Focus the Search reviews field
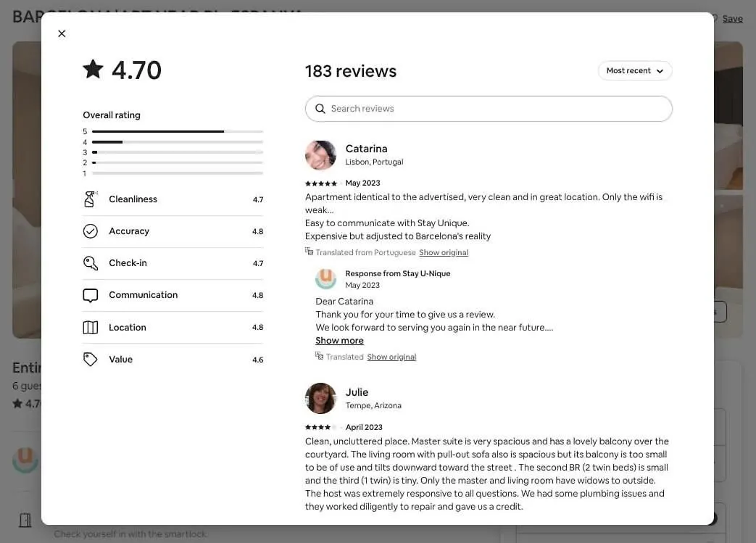This screenshot has height=543, width=756. 489,109
